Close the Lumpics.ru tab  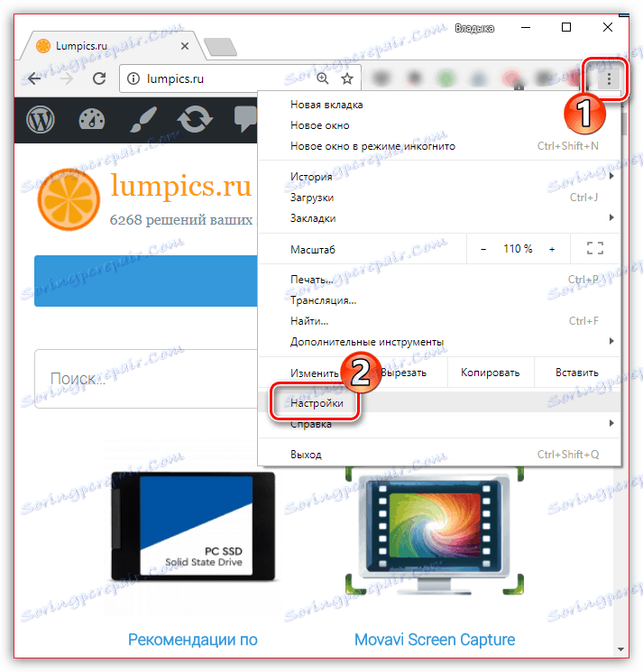click(185, 46)
